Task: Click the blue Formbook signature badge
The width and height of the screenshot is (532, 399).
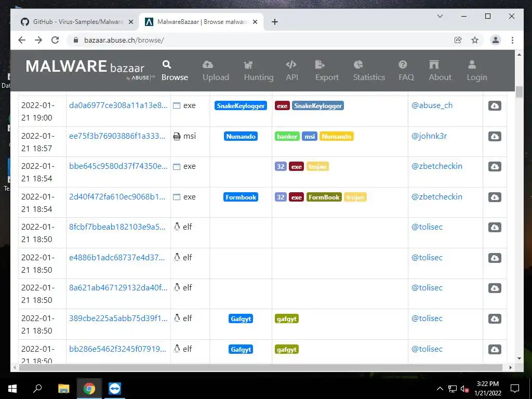Action: 241,197
